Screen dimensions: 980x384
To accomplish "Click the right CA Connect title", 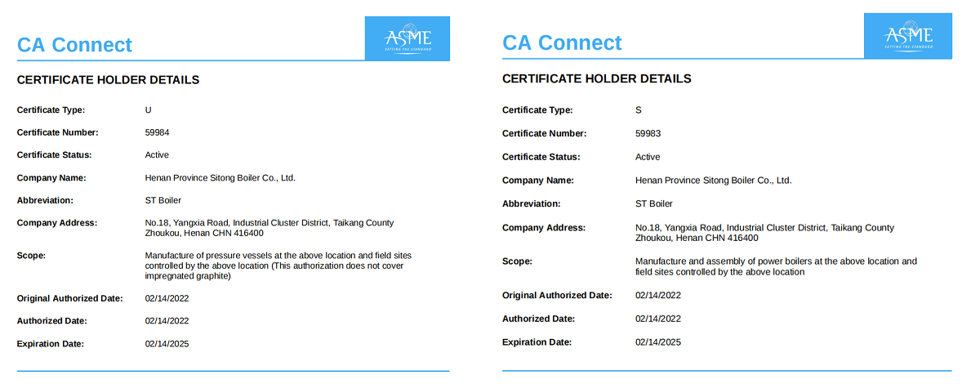I will coord(562,42).
